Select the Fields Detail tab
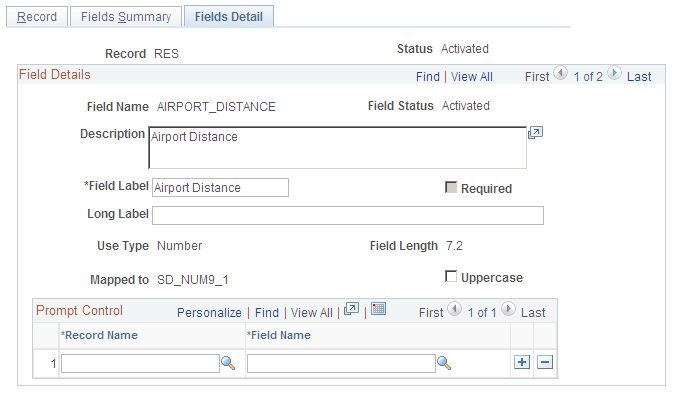Viewport: 675px width, 395px height. (x=229, y=17)
